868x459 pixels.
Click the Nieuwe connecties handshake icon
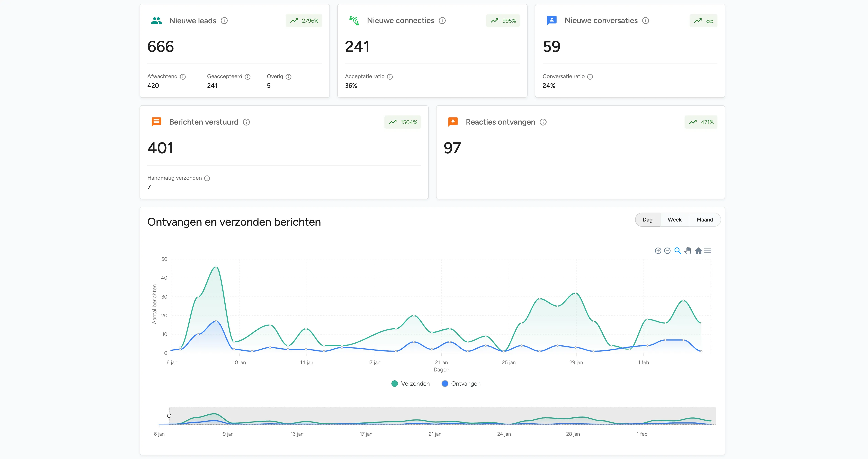pyautogui.click(x=354, y=21)
